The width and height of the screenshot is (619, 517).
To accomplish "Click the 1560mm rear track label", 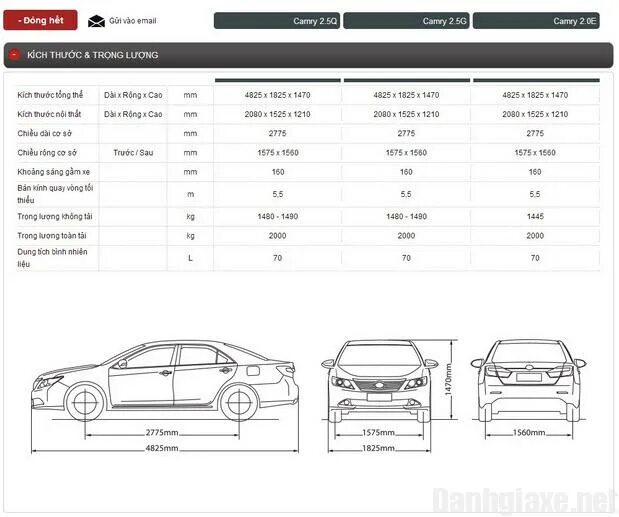I will click(529, 433).
